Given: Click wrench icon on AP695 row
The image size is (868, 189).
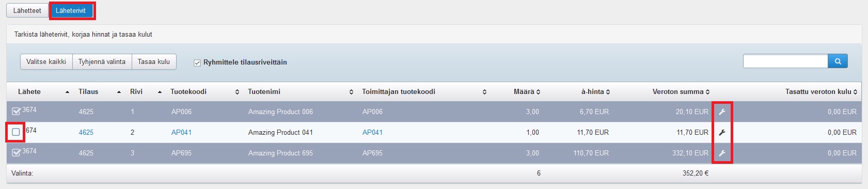Looking at the screenshot, I should 722,153.
